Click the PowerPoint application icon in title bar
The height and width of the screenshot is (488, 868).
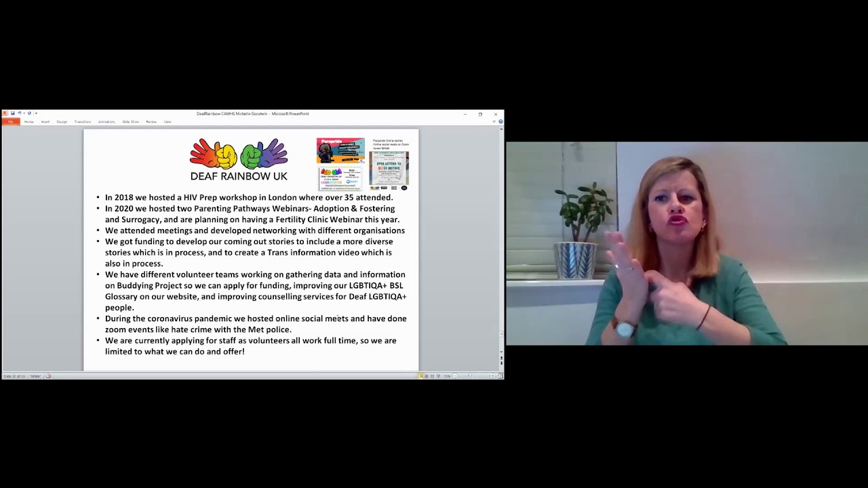[5, 113]
